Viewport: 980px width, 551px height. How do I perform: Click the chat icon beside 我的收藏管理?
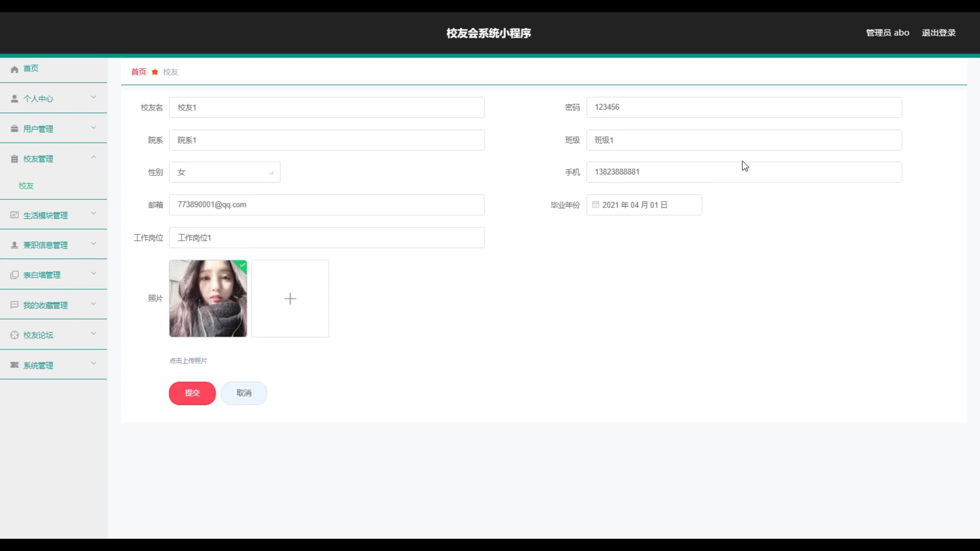pos(14,305)
